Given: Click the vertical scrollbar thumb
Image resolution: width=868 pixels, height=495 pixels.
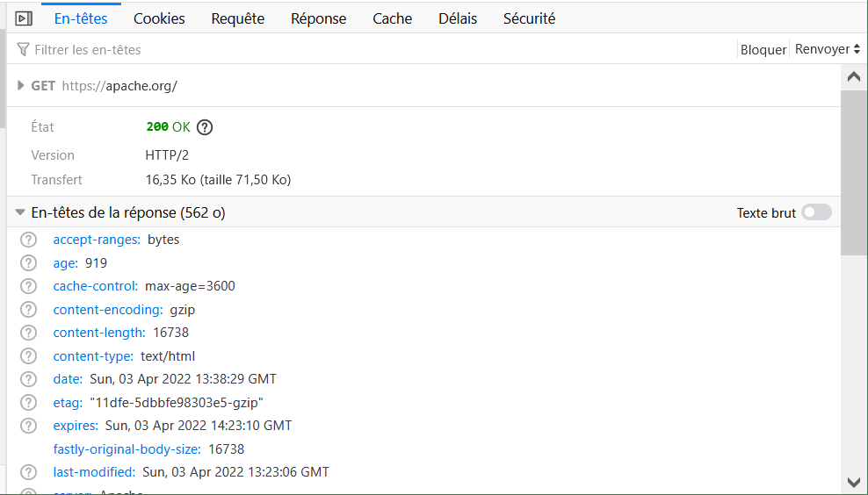Looking at the screenshot, I should click(854, 173).
